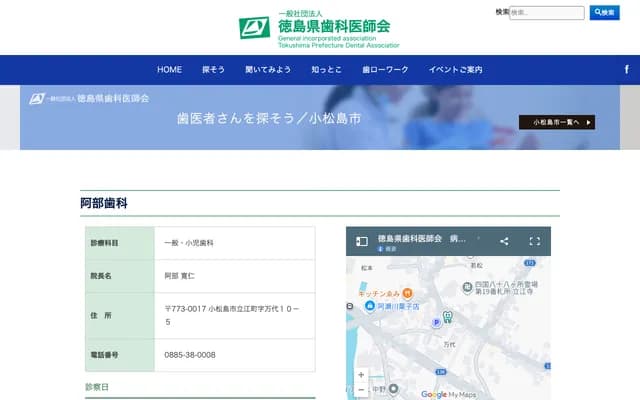This screenshot has width=640, height=400.
Task: Click the 万代 place label on the map
Action: (449, 345)
